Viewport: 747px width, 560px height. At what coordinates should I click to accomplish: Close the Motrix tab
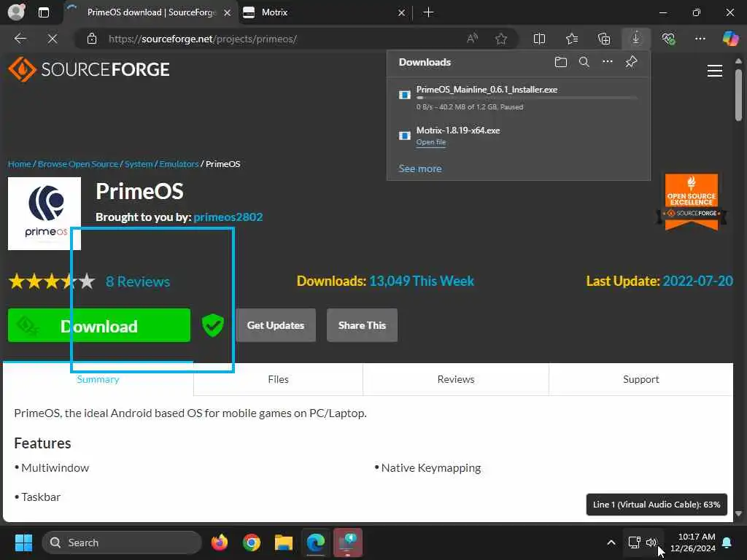401,13
